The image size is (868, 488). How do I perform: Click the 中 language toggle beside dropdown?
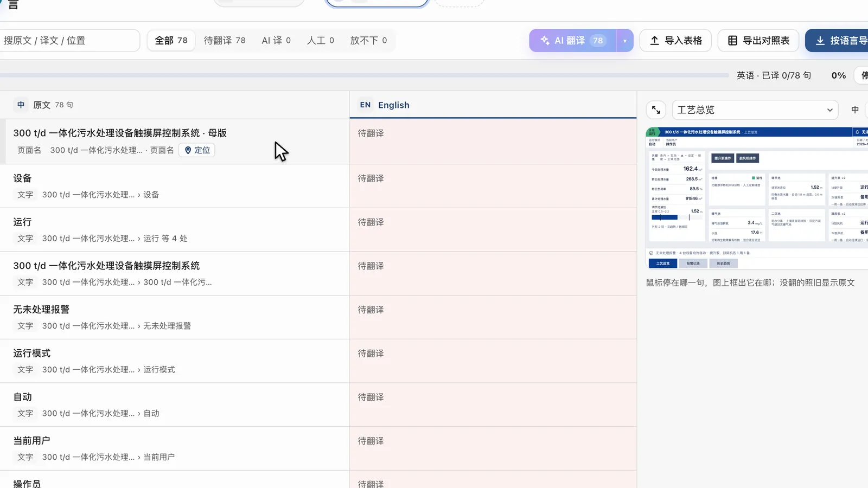tap(855, 110)
